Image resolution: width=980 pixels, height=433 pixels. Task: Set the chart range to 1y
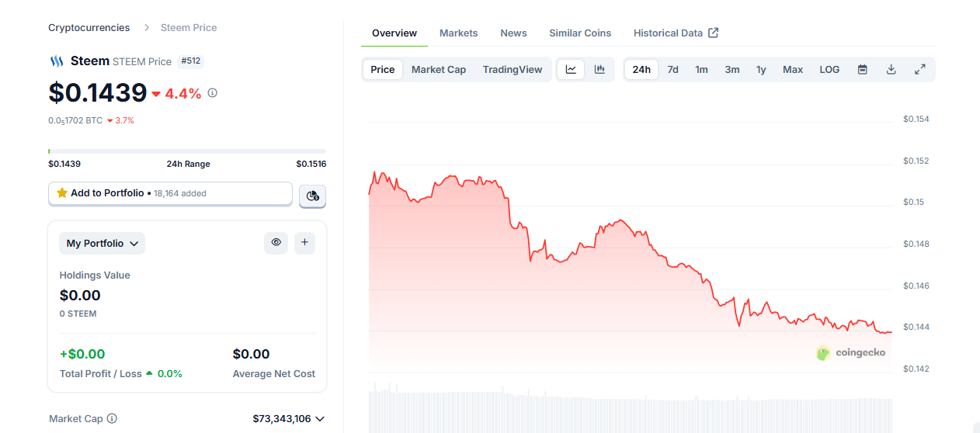(x=761, y=69)
